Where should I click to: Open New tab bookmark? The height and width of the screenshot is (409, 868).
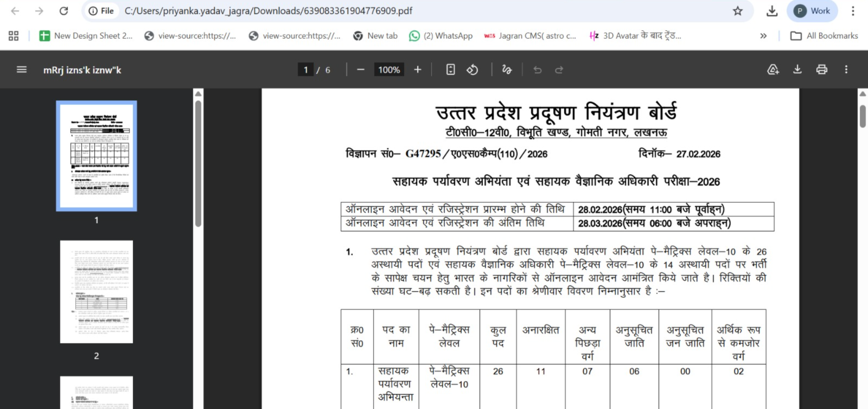tap(375, 36)
